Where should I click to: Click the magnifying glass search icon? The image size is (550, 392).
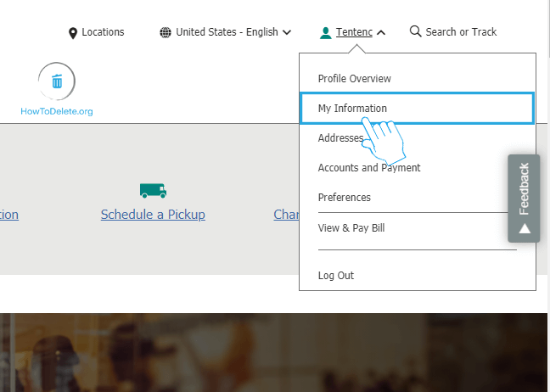[415, 31]
